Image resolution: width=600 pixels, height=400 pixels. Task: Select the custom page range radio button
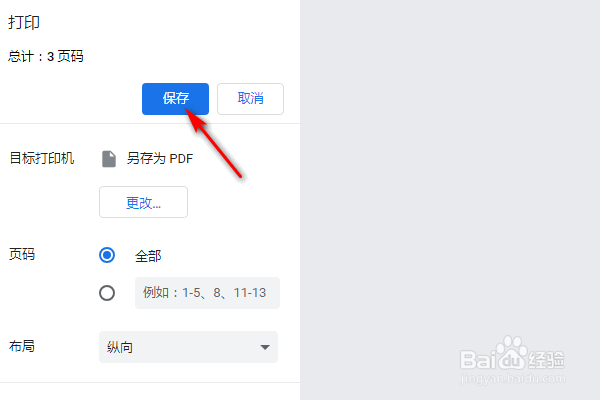pos(107,293)
